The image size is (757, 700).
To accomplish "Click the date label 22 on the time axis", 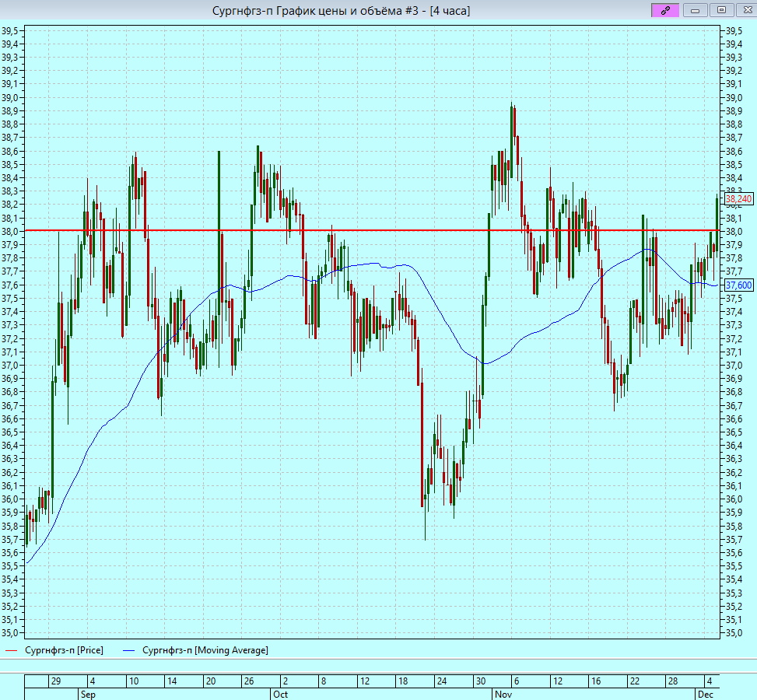I will point(634,681).
